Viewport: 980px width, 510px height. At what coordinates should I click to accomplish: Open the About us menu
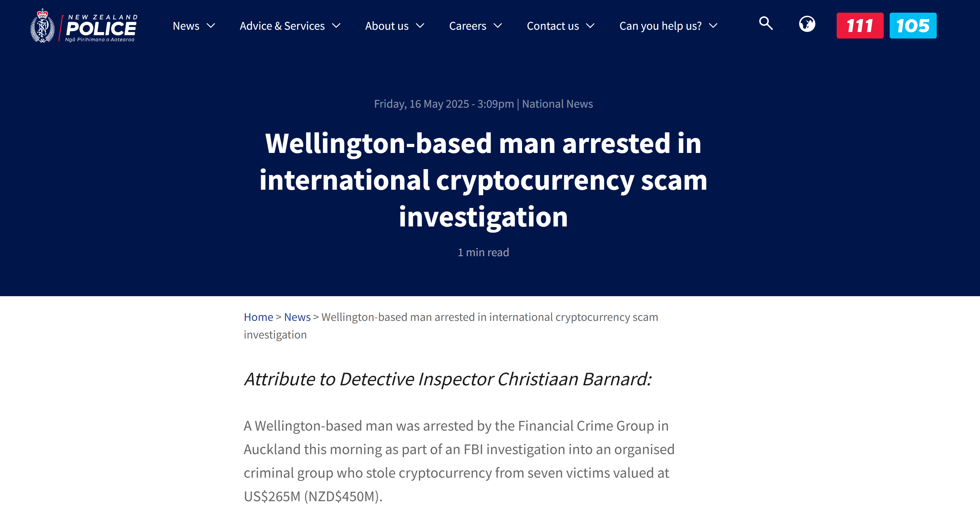click(387, 26)
